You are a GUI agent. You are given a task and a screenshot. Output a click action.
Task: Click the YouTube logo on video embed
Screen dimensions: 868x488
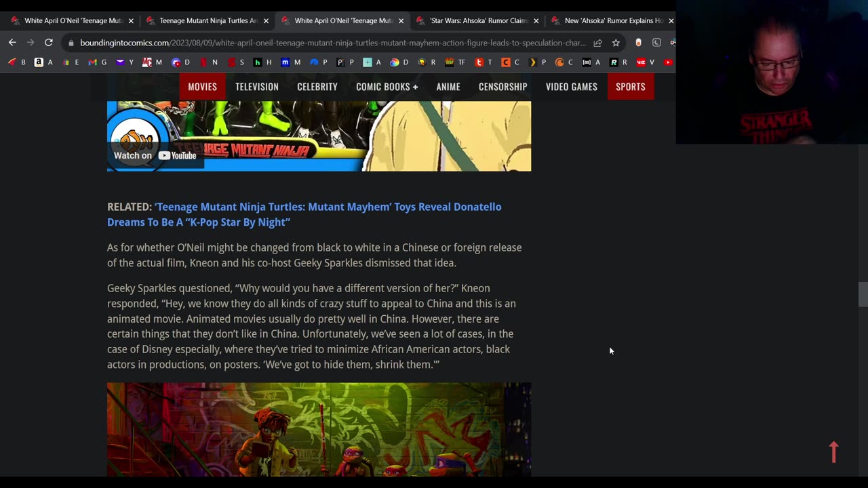178,155
